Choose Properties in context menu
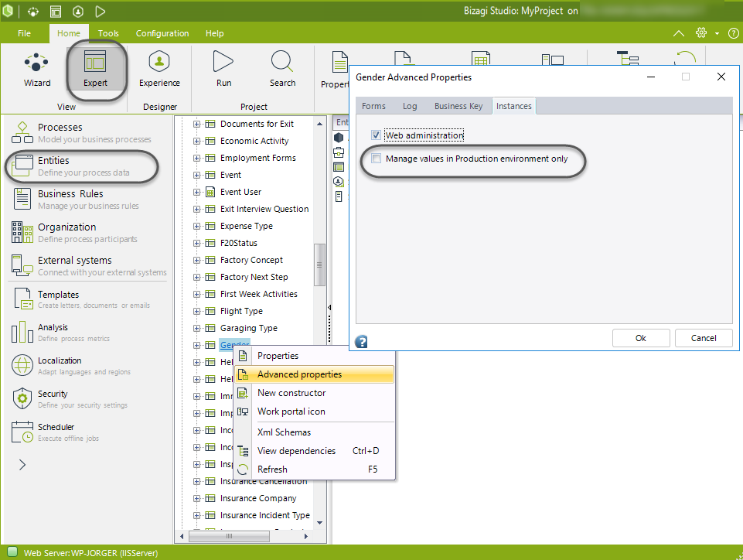Screen dimensions: 743x560 coord(315,356)
